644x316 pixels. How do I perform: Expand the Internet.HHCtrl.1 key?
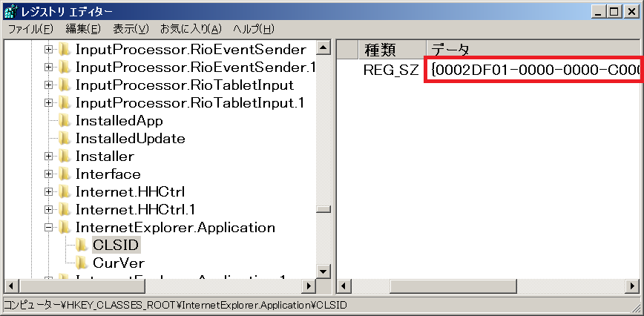[49, 210]
